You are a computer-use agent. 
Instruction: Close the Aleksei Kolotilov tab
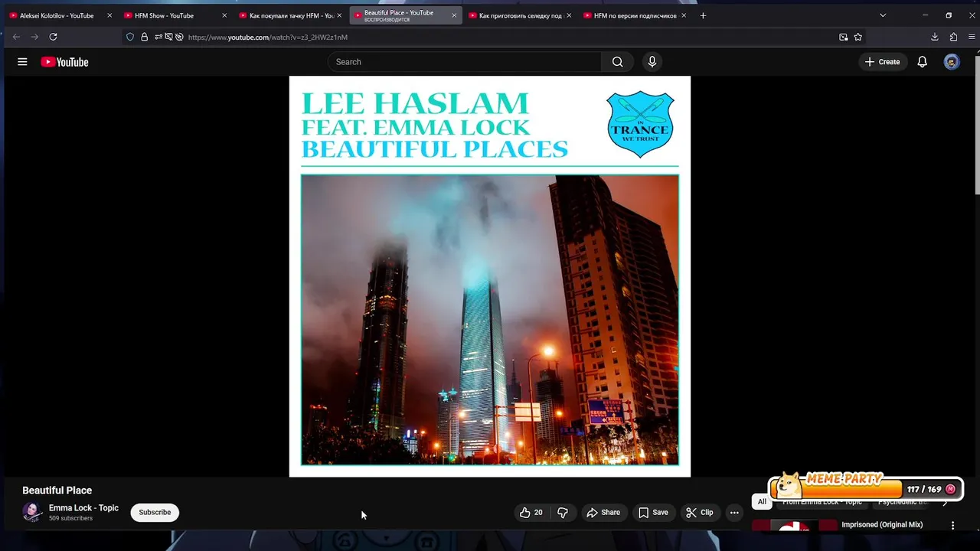[109, 15]
